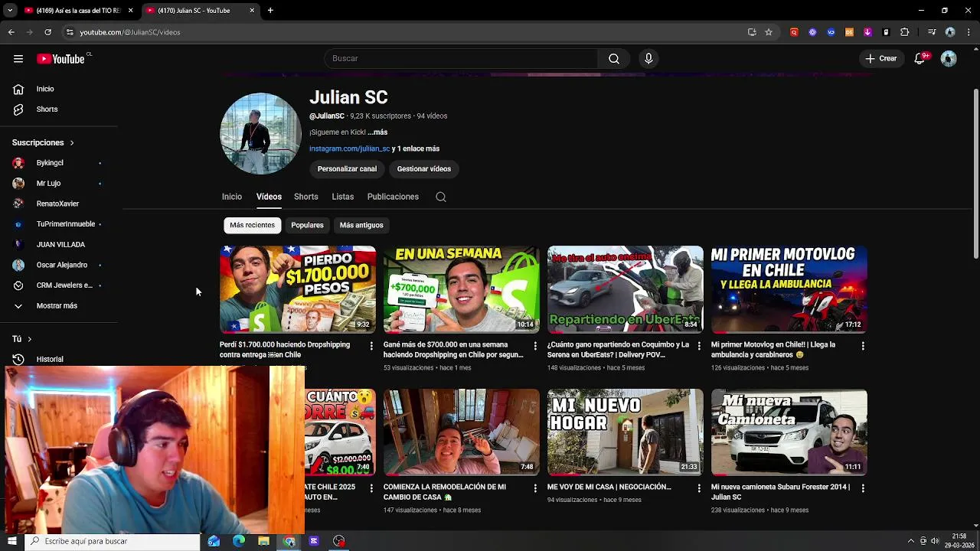The height and width of the screenshot is (551, 980).
Task: Click Personalizar canal button
Action: [x=347, y=169]
